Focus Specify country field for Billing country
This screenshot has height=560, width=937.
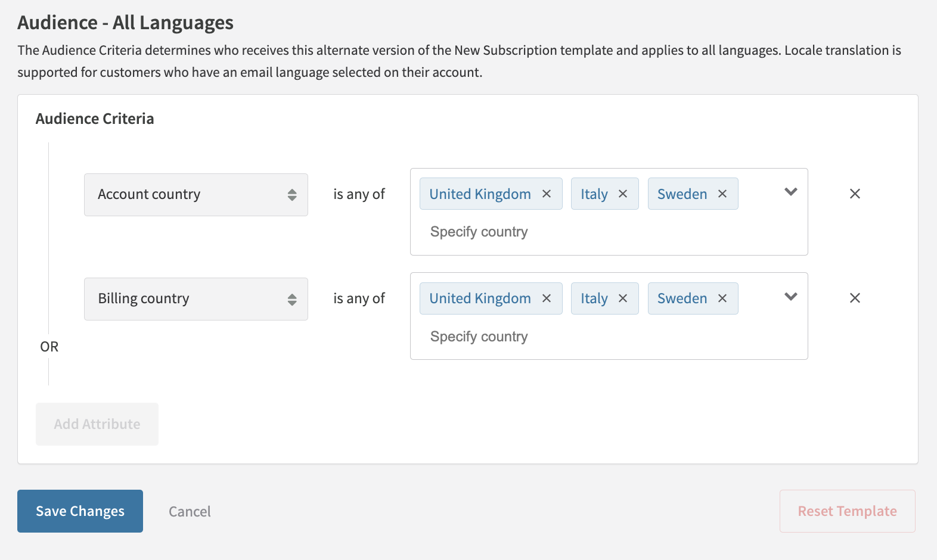pos(536,337)
